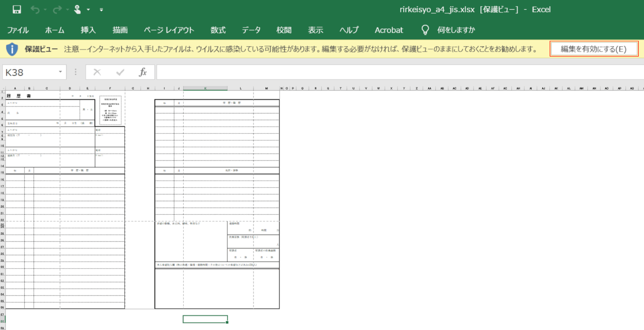Open the ファイル menu tab

18,30
